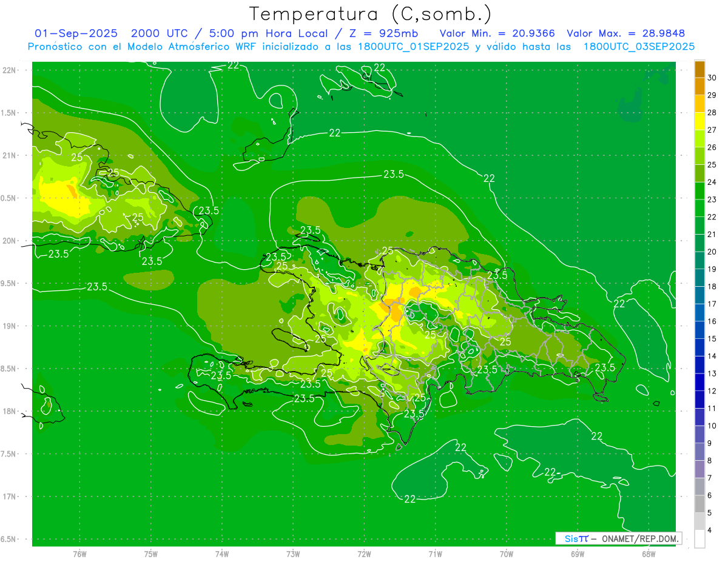The height and width of the screenshot is (562, 728).
Task: Click the 18N latitude axis label
Action: tap(10, 411)
